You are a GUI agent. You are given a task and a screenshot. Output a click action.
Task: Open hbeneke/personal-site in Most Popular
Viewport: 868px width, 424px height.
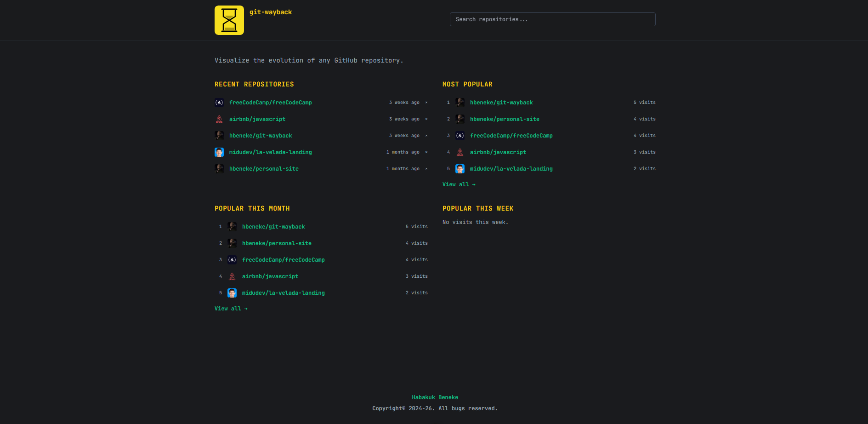pyautogui.click(x=505, y=119)
